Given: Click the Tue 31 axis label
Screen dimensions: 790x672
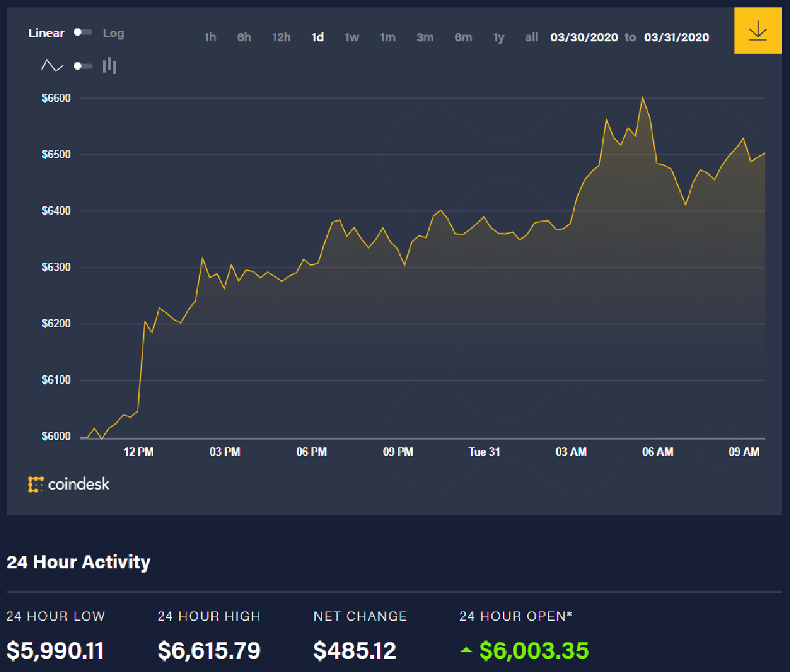Looking at the screenshot, I should (x=484, y=452).
